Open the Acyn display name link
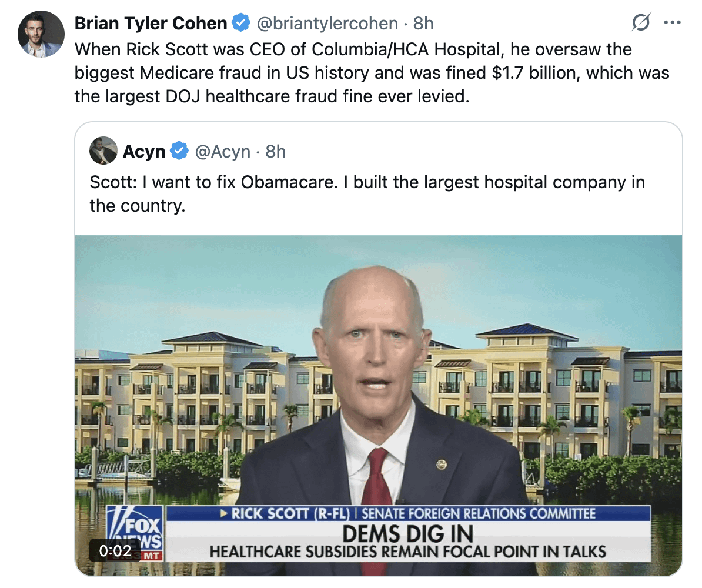 tap(144, 152)
